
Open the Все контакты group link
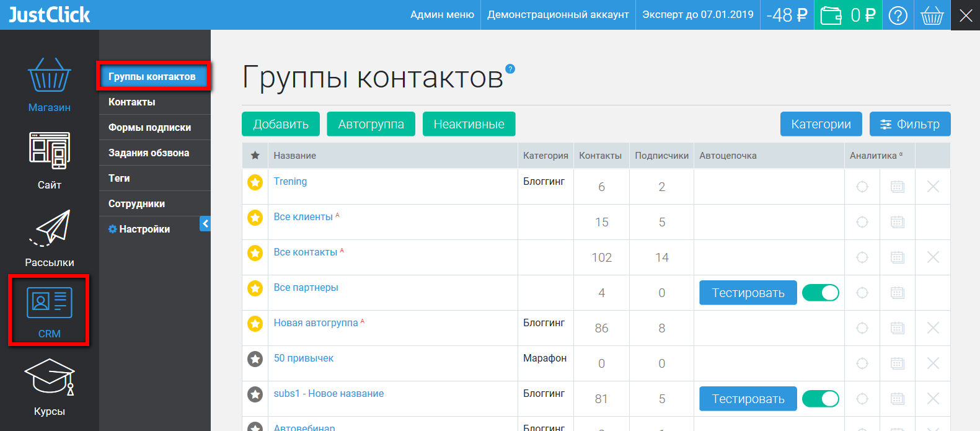(x=306, y=252)
